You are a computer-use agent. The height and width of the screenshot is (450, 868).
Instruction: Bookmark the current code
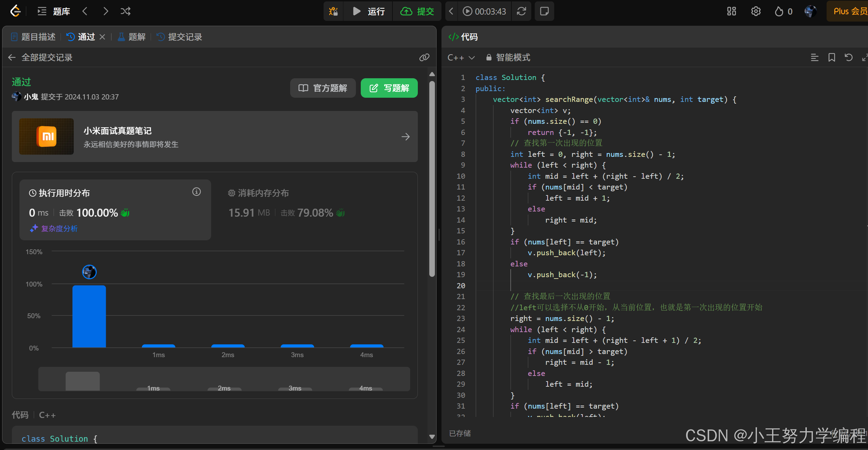pyautogui.click(x=831, y=57)
